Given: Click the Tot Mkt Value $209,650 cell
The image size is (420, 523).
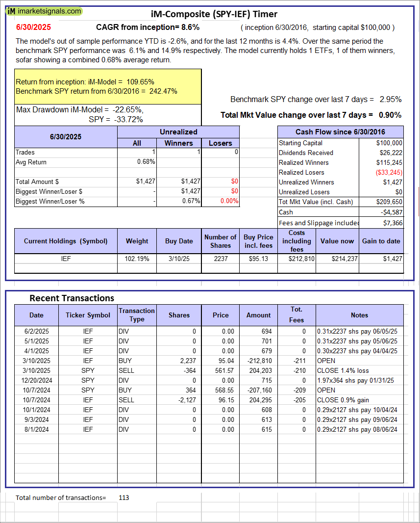Looking at the screenshot, I should [x=381, y=202].
